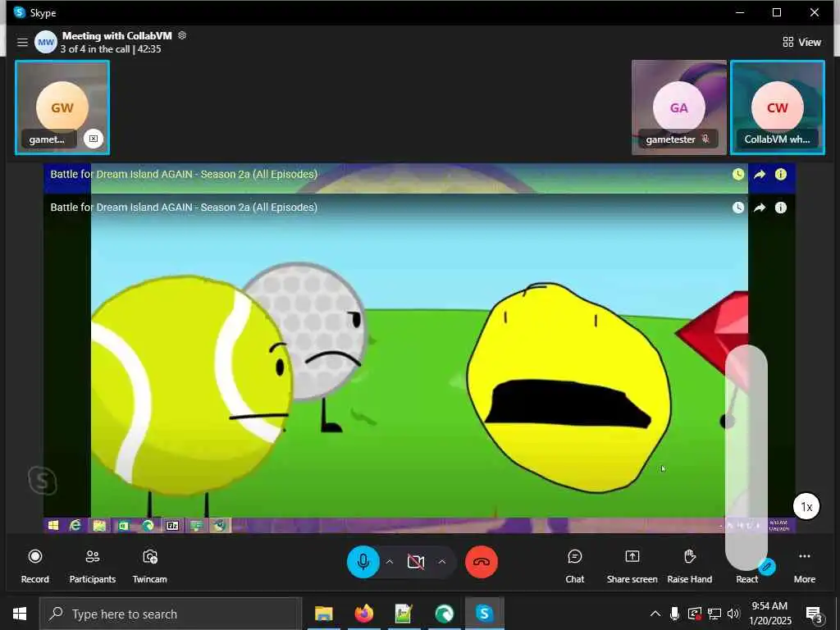Select the GW participant tile

pyautogui.click(x=62, y=107)
